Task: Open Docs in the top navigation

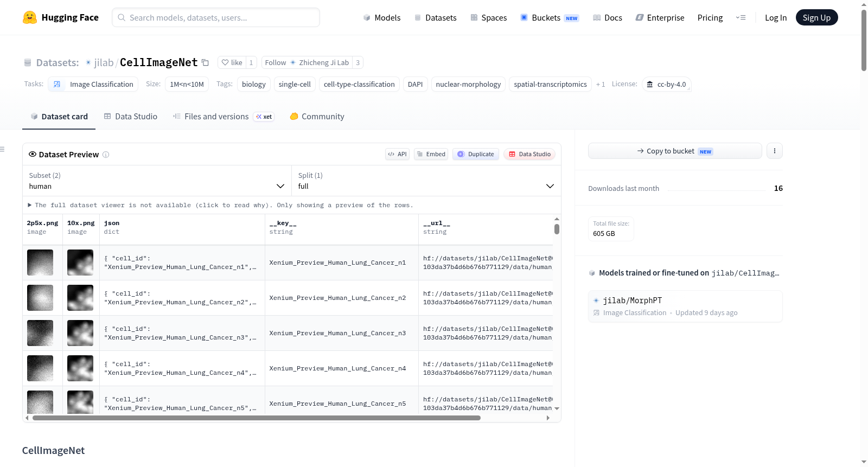Action: 608,17
